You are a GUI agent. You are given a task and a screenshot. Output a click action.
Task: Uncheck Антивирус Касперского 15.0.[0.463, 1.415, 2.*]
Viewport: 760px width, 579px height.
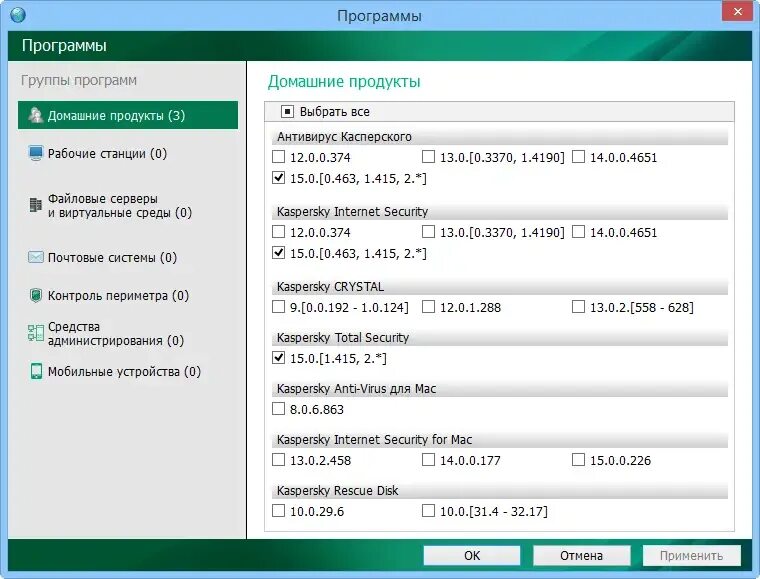(x=278, y=178)
